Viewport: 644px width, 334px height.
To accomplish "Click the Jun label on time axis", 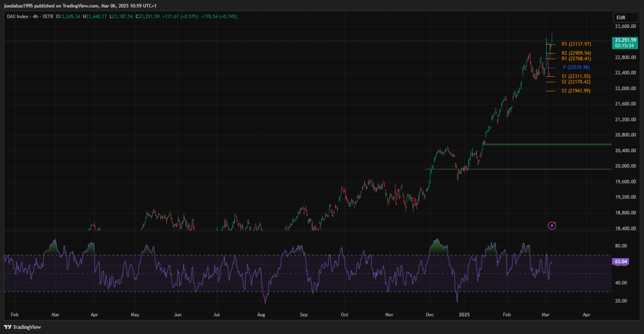I will tap(178, 315).
